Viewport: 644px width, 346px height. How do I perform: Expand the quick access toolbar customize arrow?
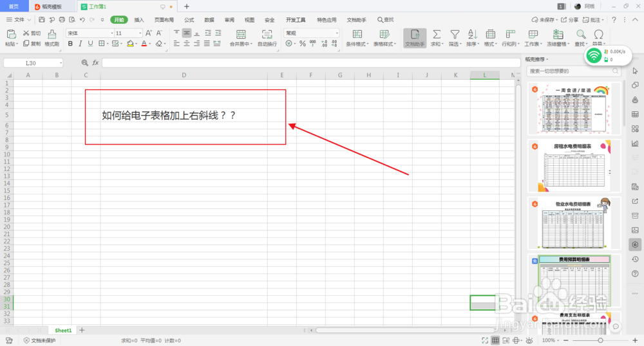(102, 20)
